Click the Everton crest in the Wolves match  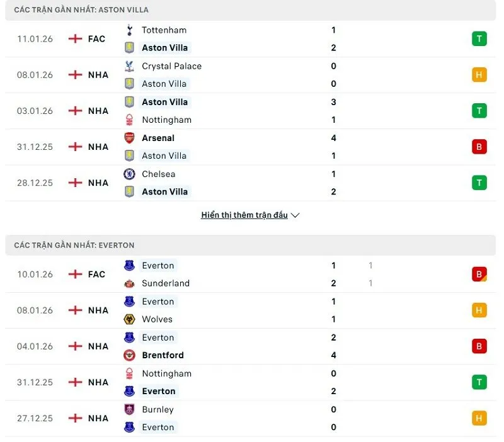[x=129, y=302]
